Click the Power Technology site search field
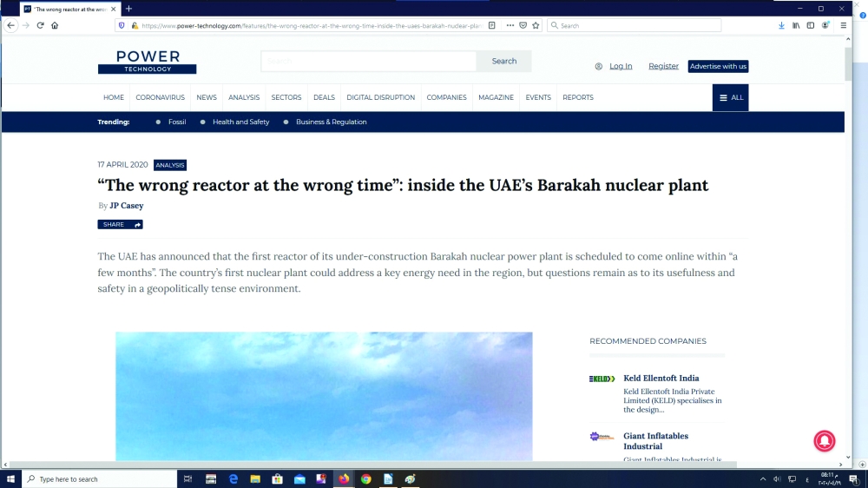This screenshot has height=488, width=868. pos(369,62)
